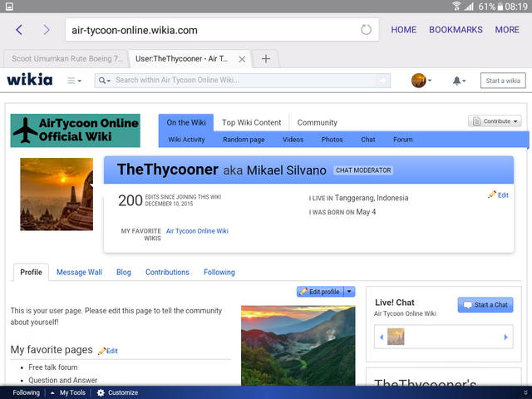Viewport: 532px width, 399px height.
Task: Select the chat user avatar thumbnail
Action: click(396, 337)
